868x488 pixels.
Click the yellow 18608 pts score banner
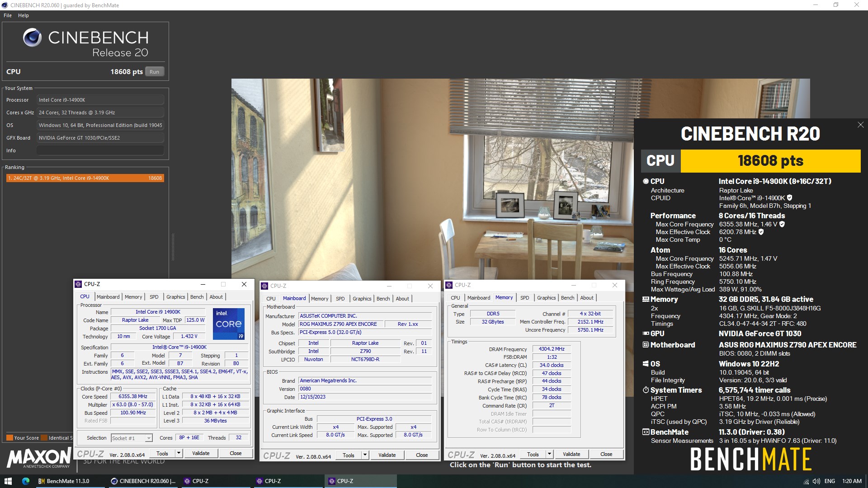pos(770,161)
